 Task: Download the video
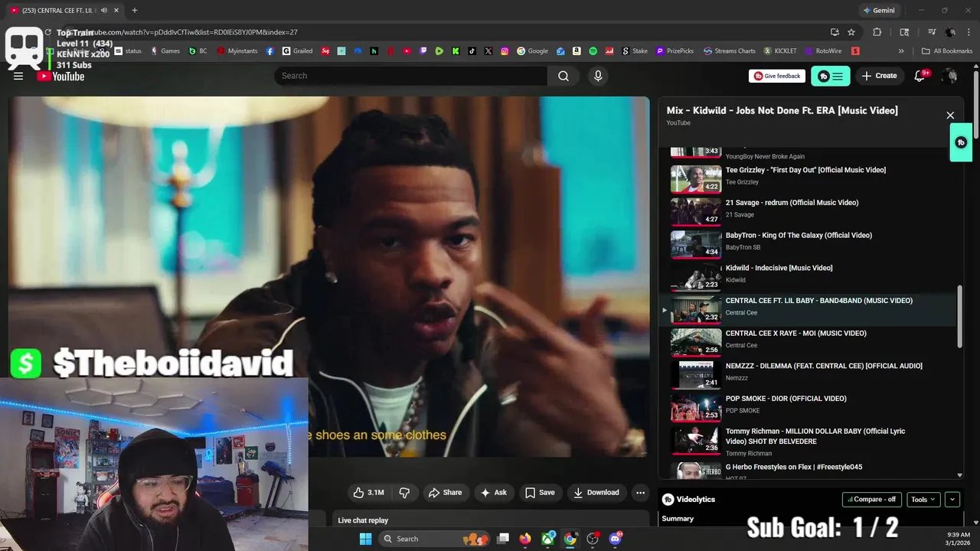596,493
